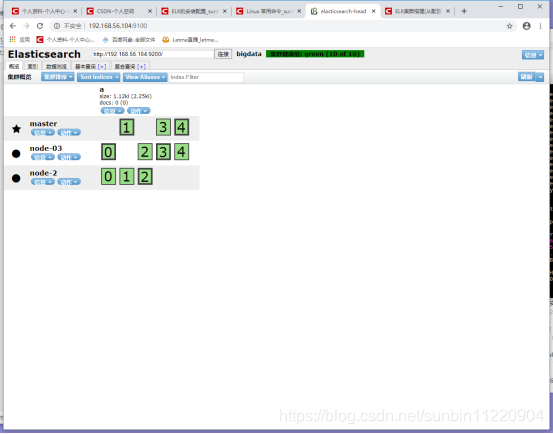Open node-03 动作 dropdown
The image size is (553, 434).
[69, 157]
